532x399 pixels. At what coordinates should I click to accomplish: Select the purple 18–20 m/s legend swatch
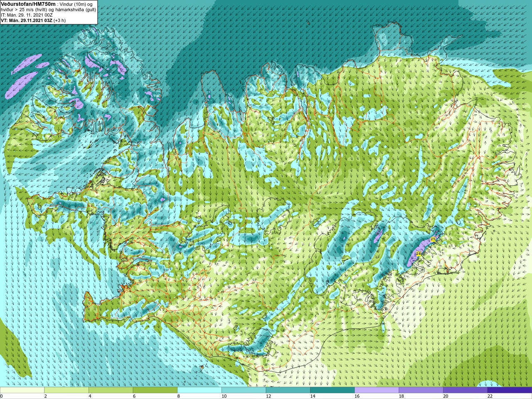click(421, 390)
